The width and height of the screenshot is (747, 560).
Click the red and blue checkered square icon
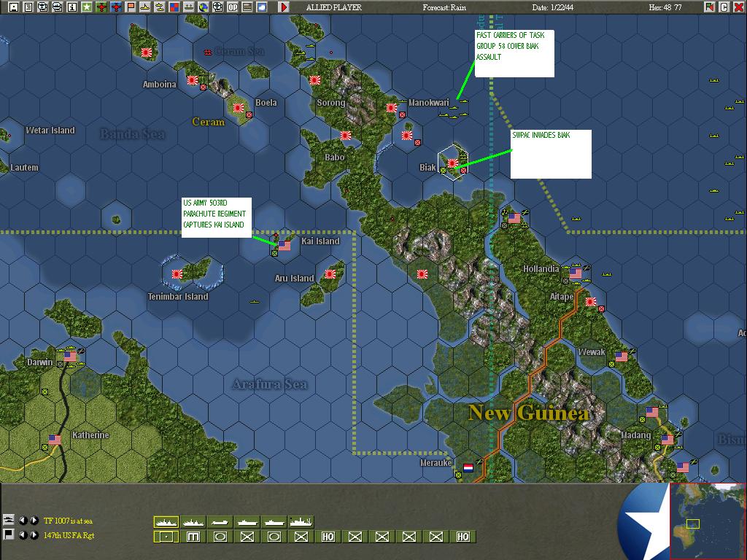pyautogui.click(x=174, y=7)
